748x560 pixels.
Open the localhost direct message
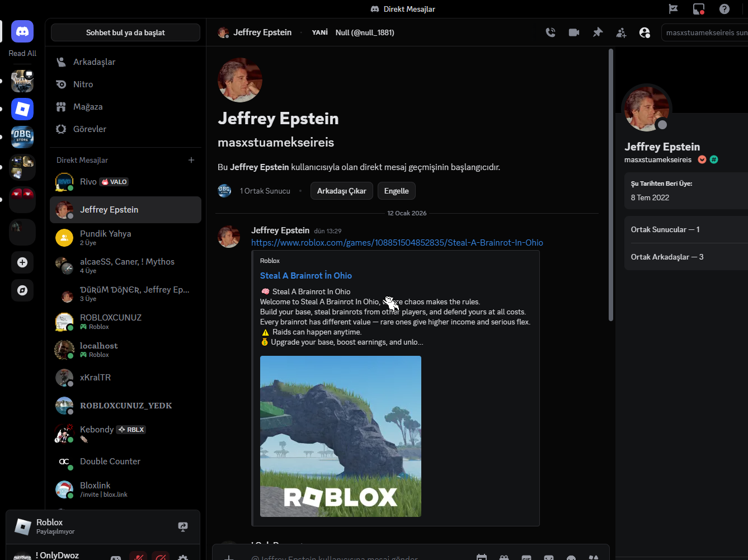125,350
